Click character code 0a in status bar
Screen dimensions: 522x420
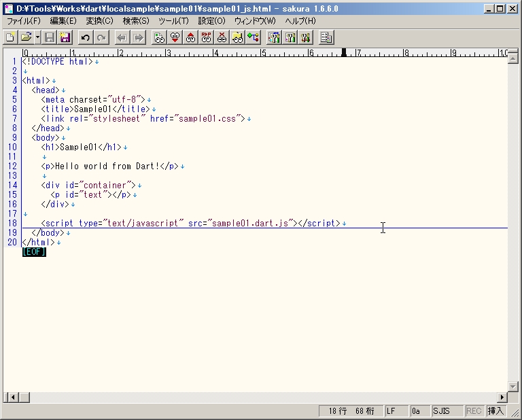[420, 411]
